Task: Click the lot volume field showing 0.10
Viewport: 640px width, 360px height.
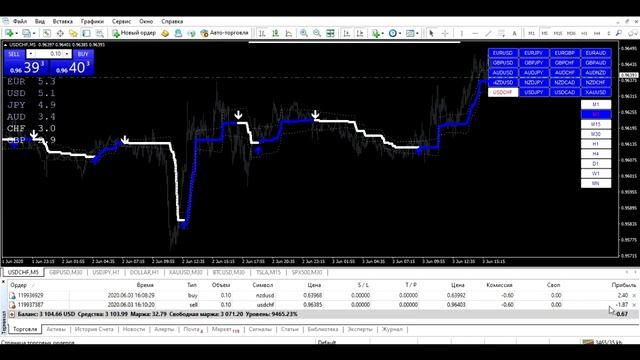Action: [x=49, y=54]
